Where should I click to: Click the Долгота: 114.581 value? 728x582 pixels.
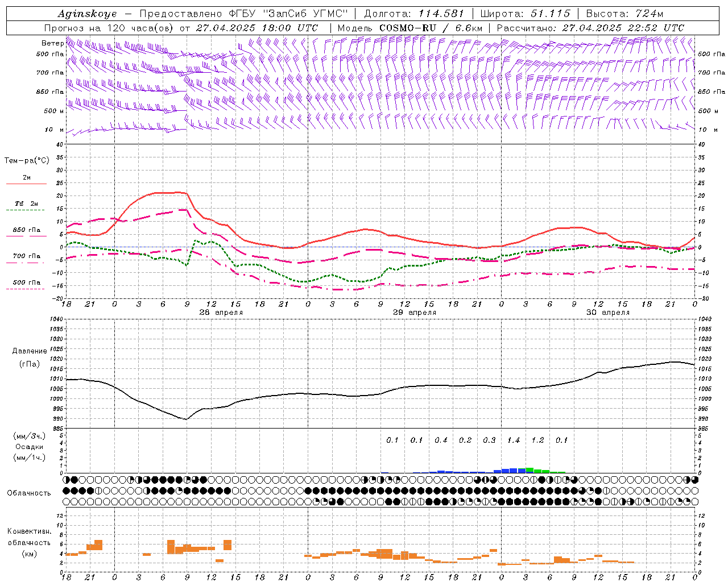(x=414, y=14)
